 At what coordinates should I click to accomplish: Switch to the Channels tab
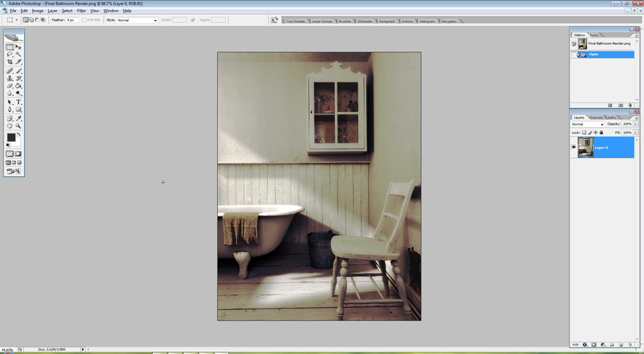click(x=596, y=117)
